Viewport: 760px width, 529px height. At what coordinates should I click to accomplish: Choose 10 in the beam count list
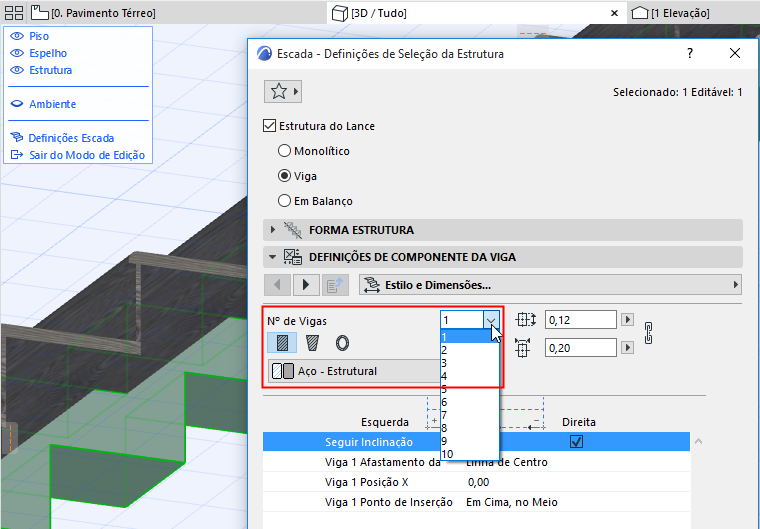[469, 455]
